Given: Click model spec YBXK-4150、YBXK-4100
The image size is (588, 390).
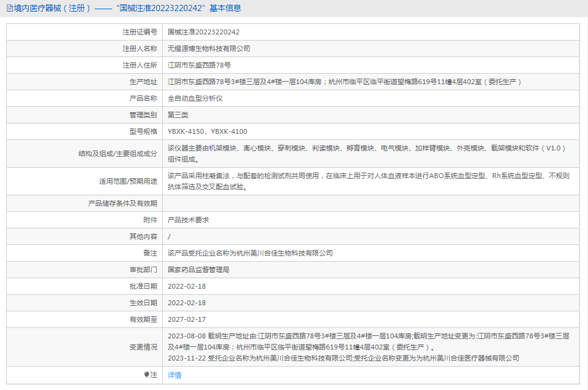Looking at the screenshot, I should pos(208,131).
